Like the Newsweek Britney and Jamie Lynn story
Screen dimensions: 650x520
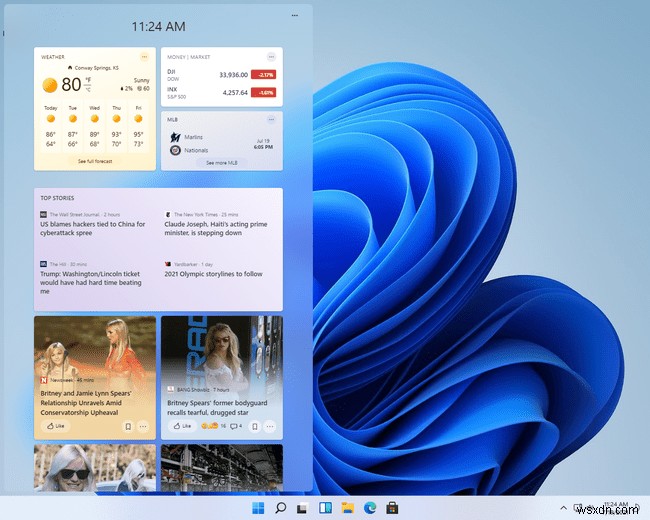pos(56,426)
